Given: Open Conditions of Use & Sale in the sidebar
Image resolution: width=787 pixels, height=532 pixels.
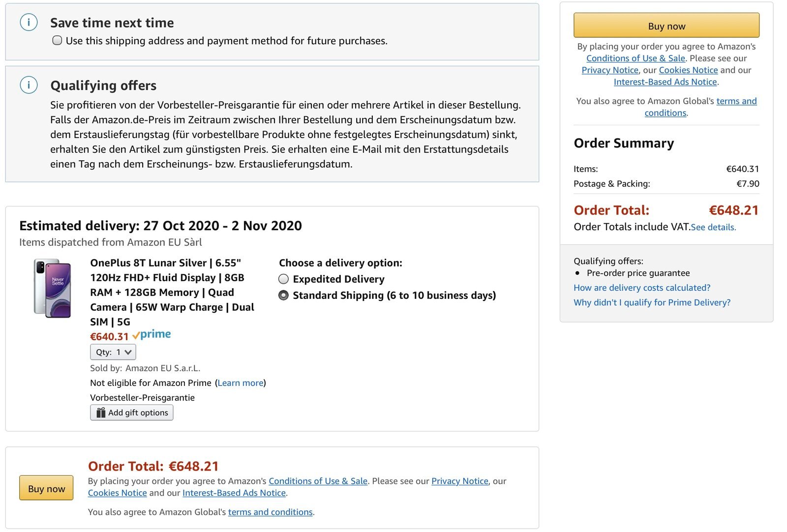Looking at the screenshot, I should (x=636, y=58).
